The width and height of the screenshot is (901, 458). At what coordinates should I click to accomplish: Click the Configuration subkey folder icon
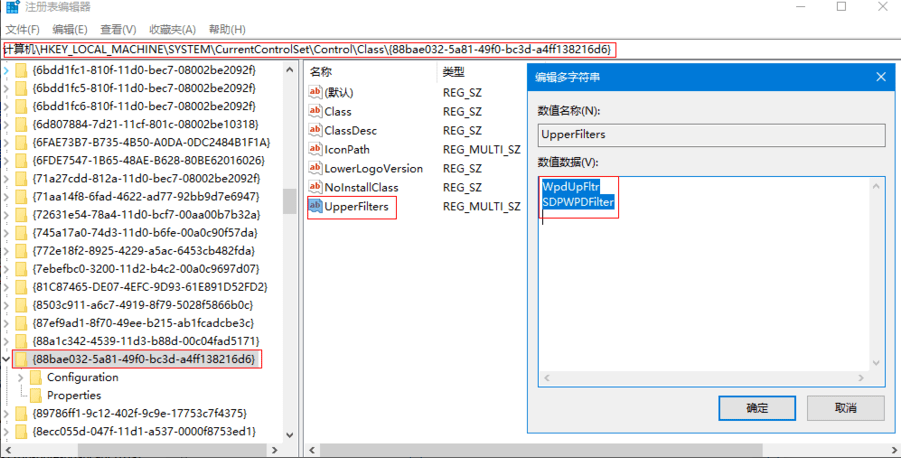pos(36,377)
